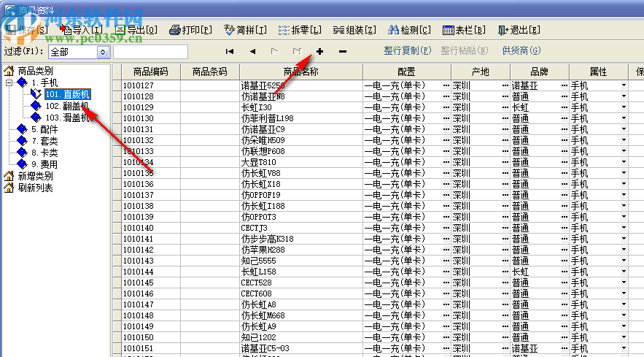Delete the record with minus button

(343, 51)
